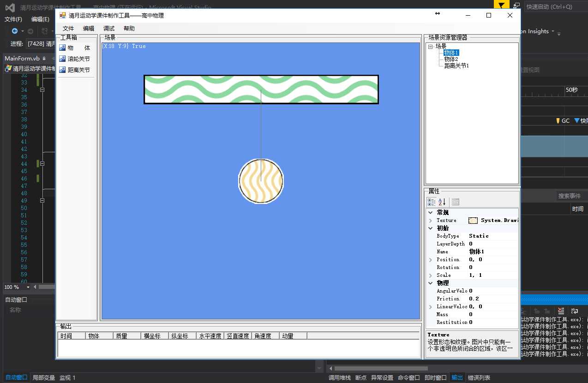Switch to 调用堆栈 tab

(340, 377)
